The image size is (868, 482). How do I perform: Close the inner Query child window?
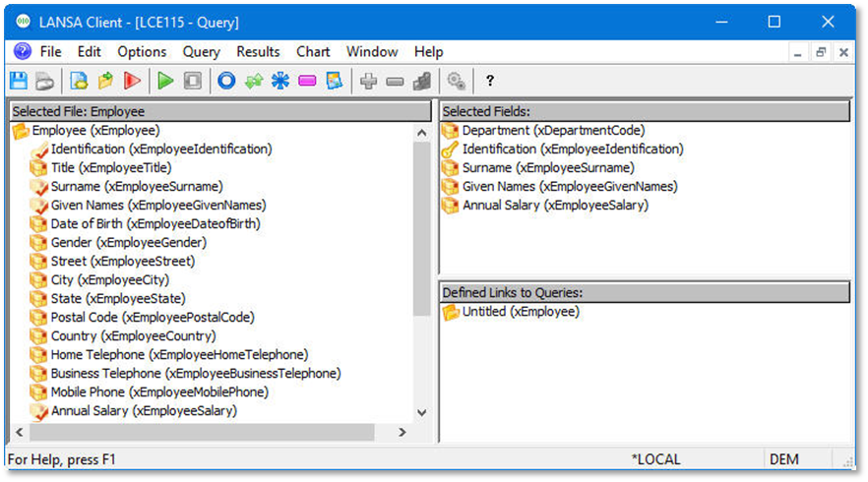pyautogui.click(x=843, y=52)
